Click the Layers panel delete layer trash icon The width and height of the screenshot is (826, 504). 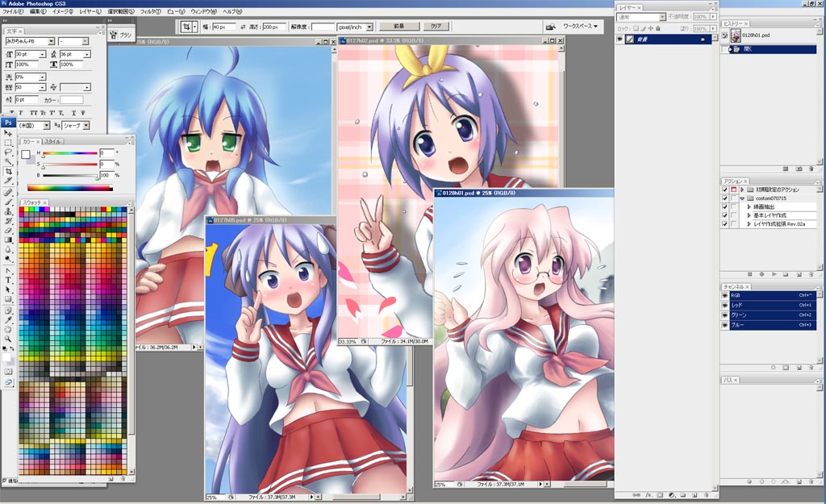(x=706, y=495)
